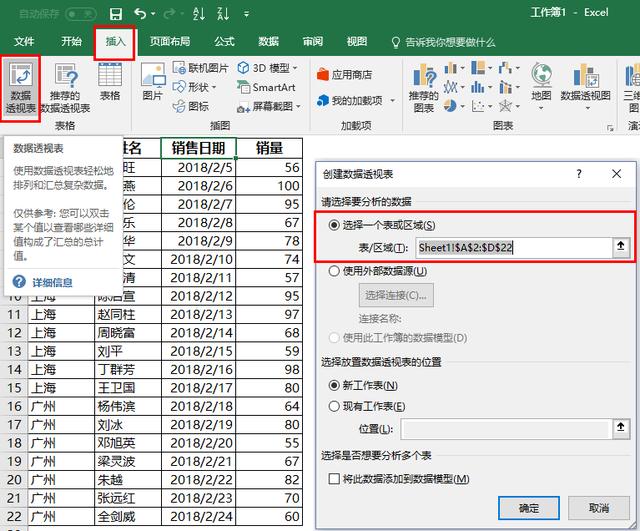Viewport: 640px width, 531px height.
Task: Click 推荐的图表 recommended charts icon
Action: (x=423, y=87)
